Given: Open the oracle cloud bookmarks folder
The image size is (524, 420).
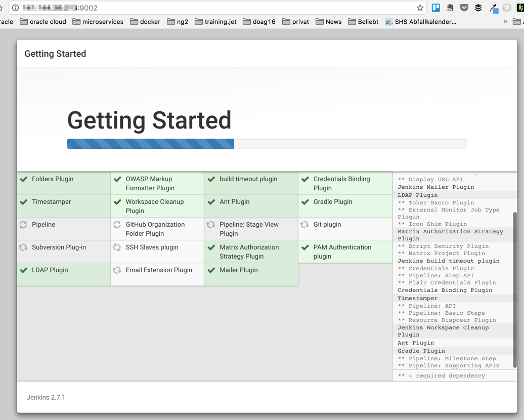Looking at the screenshot, I should (x=43, y=22).
